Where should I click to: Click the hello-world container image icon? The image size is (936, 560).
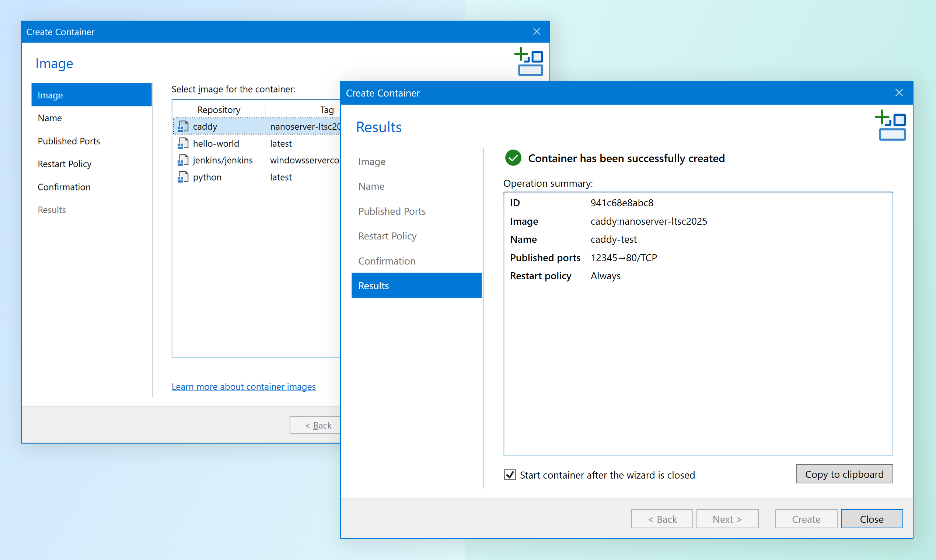click(183, 143)
